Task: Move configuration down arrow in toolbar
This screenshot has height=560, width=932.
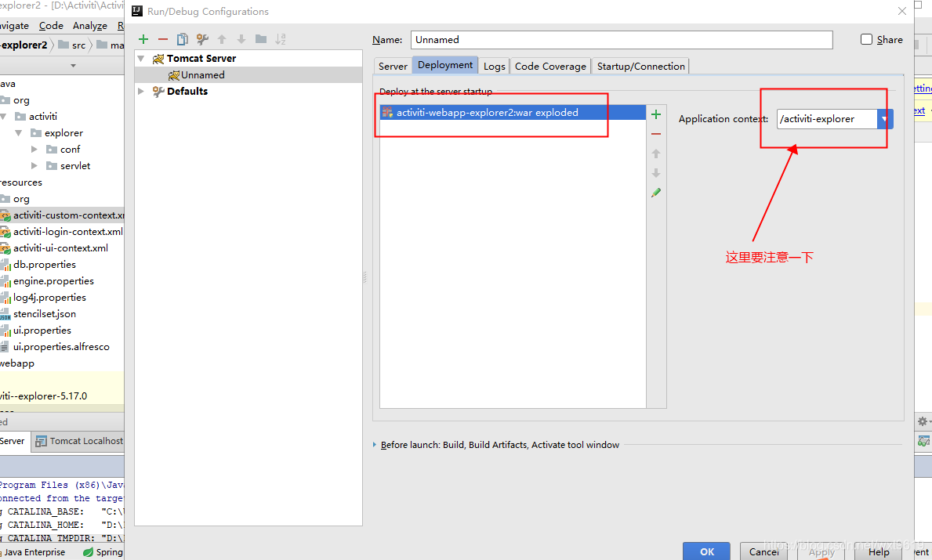Action: coord(241,39)
